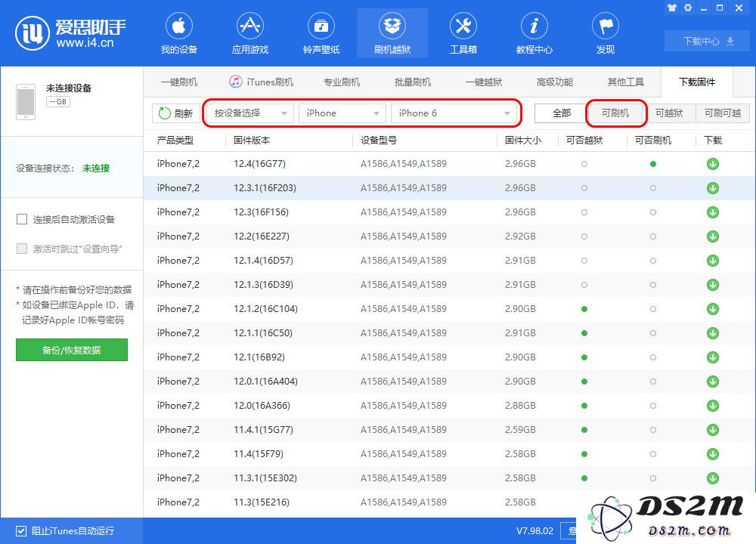Switch to iTunes刷机 tab
Viewport: 756px width, 544px height.
[x=262, y=82]
